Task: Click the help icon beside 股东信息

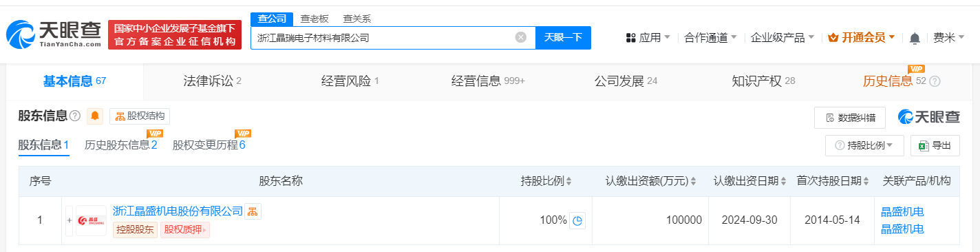Action: point(75,116)
